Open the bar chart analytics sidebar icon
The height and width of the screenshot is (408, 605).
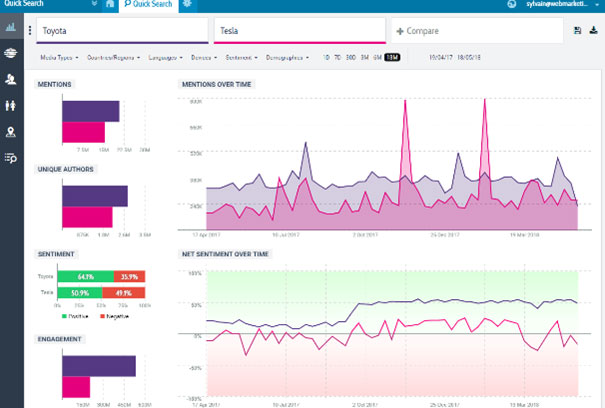[x=11, y=29]
